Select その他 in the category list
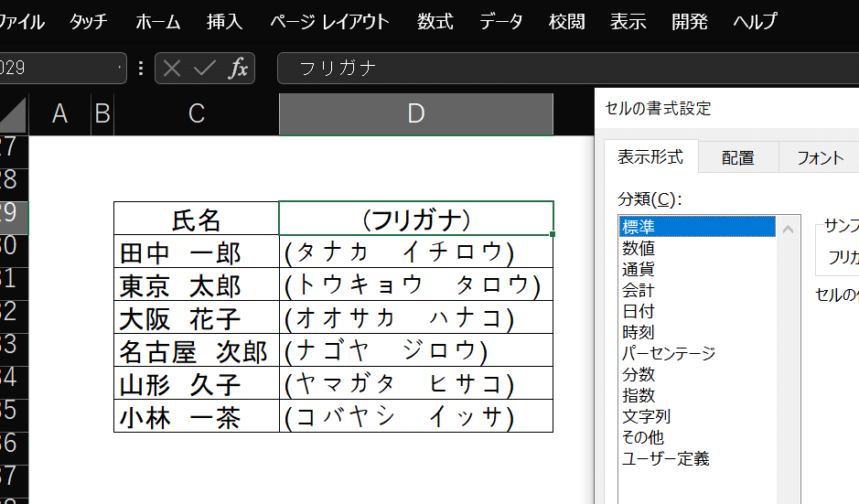The height and width of the screenshot is (504, 859). click(697, 437)
